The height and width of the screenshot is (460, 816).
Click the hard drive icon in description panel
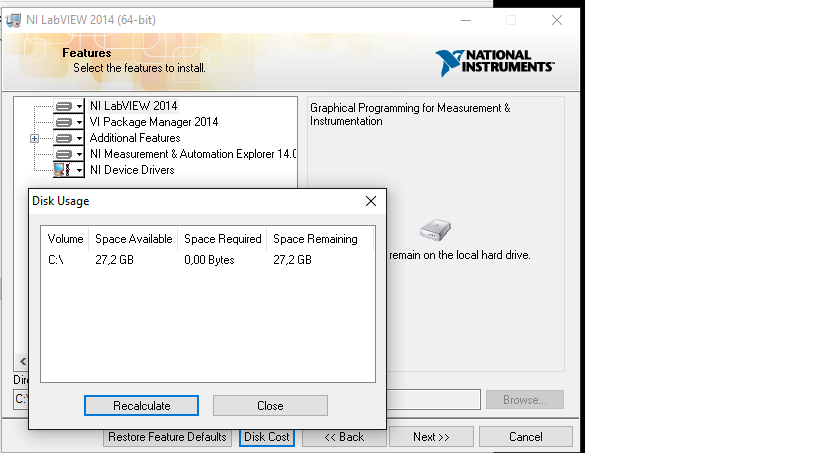435,229
